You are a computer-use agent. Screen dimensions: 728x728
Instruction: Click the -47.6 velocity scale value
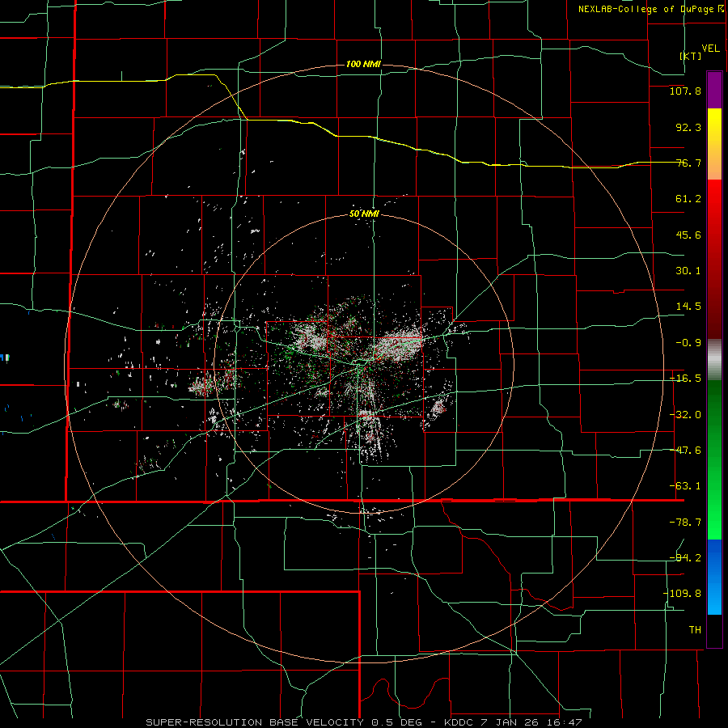click(x=685, y=451)
